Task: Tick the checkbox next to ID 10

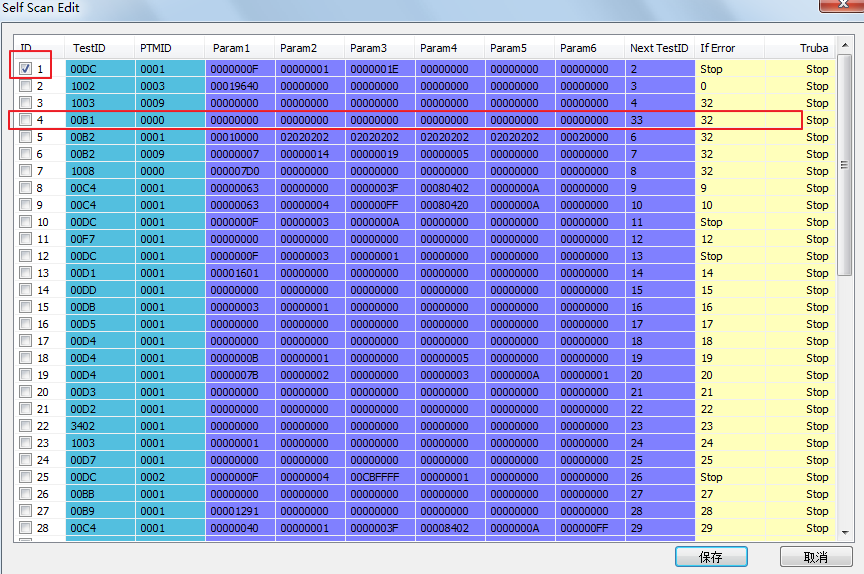Action: [x=25, y=221]
